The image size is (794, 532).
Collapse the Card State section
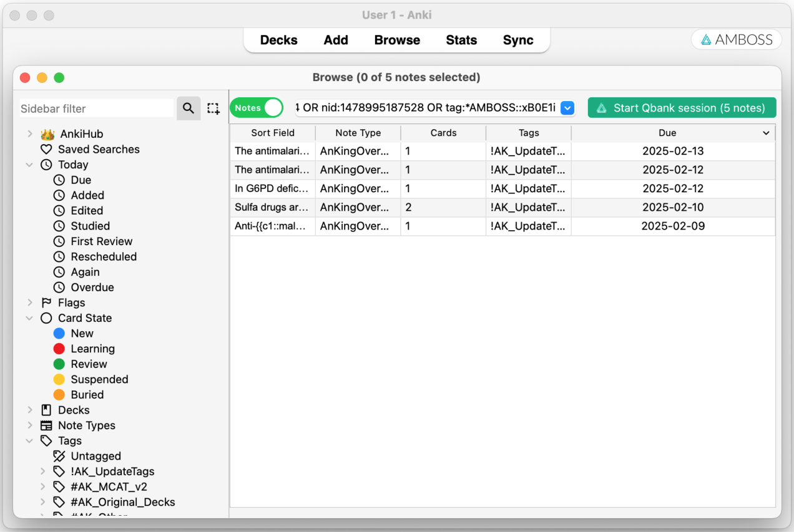(x=30, y=318)
